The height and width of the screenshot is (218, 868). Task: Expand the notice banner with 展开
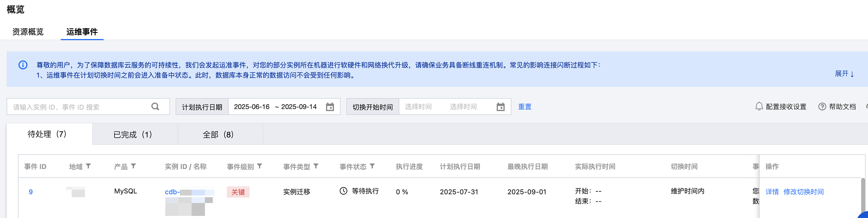coord(844,74)
